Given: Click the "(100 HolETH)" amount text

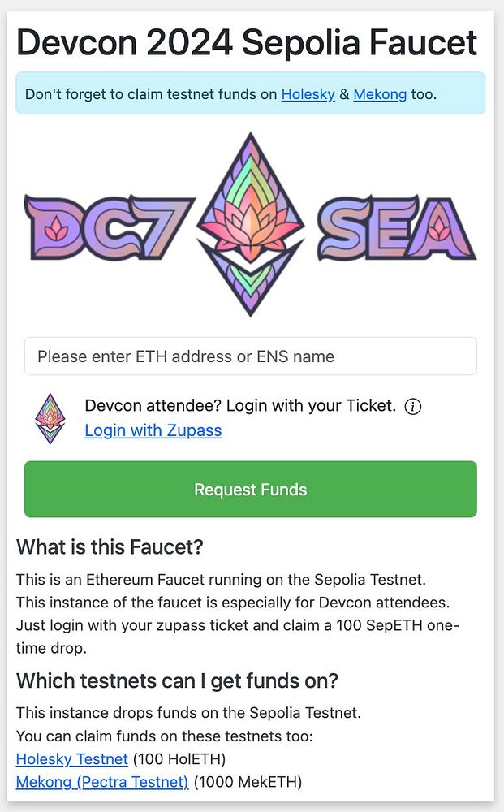Looking at the screenshot, I should [179, 759].
